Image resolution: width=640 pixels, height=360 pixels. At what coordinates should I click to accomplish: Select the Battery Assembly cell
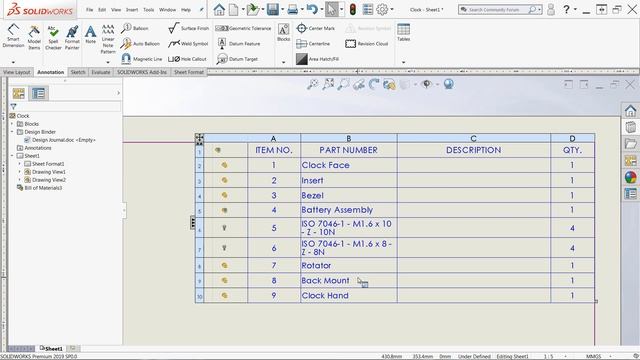(x=349, y=210)
